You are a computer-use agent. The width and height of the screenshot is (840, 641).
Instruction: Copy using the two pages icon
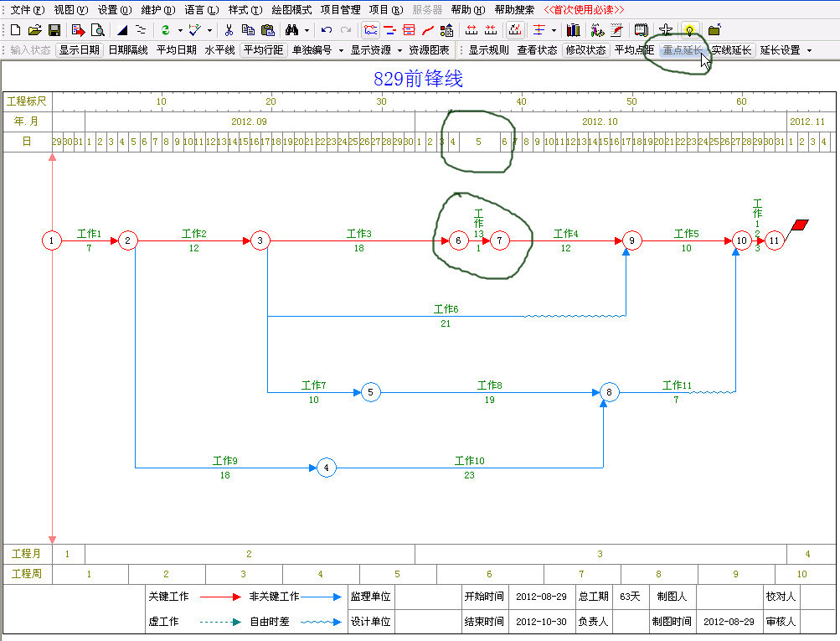pos(248,30)
